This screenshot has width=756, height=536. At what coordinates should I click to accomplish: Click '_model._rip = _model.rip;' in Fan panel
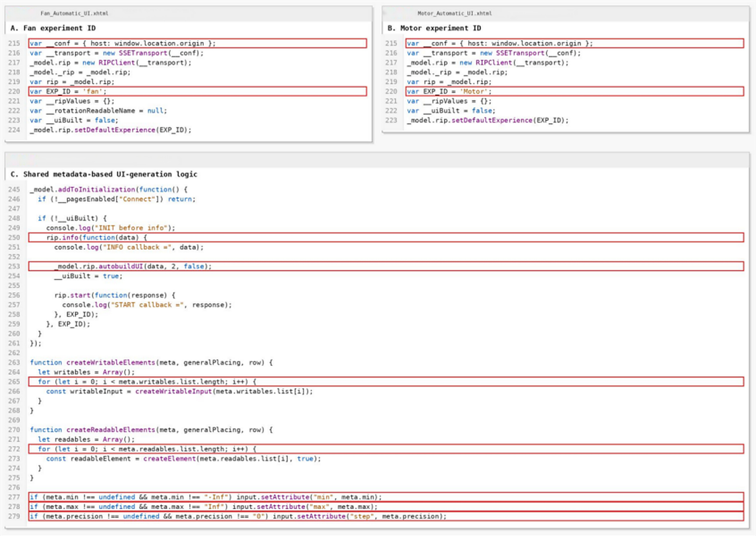pos(80,72)
